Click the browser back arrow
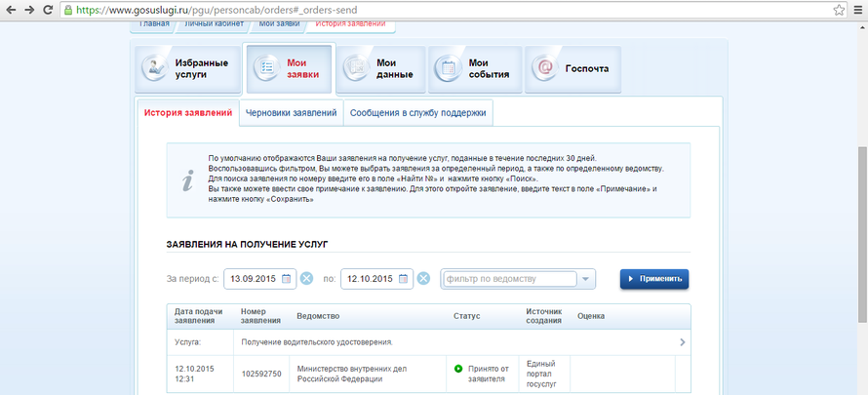868x395 pixels. (x=10, y=9)
